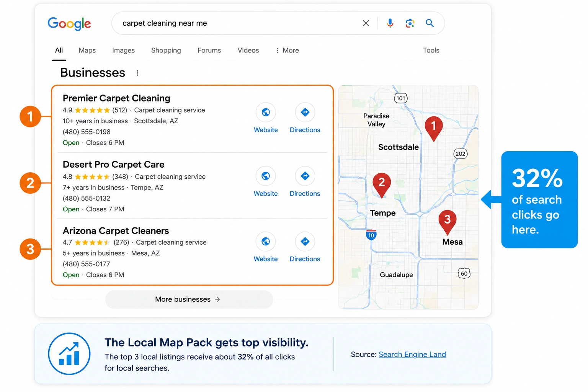The height and width of the screenshot is (392, 588).
Task: Open the Search Engine Land source link
Action: (412, 354)
